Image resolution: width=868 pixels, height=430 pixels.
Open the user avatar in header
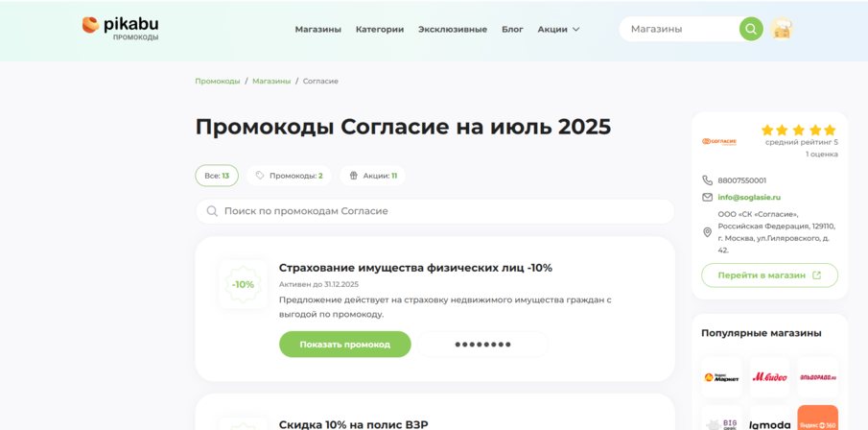coord(782,29)
